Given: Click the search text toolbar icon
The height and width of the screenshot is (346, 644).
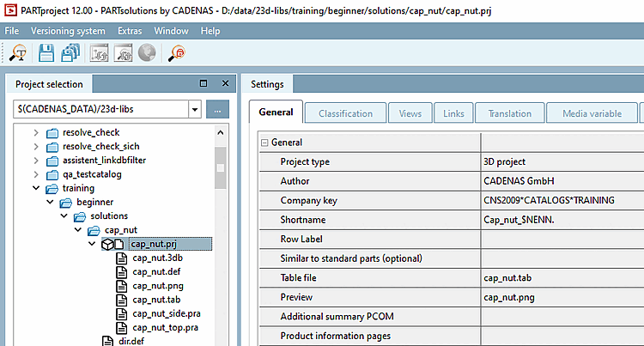Looking at the screenshot, I should 17,53.
